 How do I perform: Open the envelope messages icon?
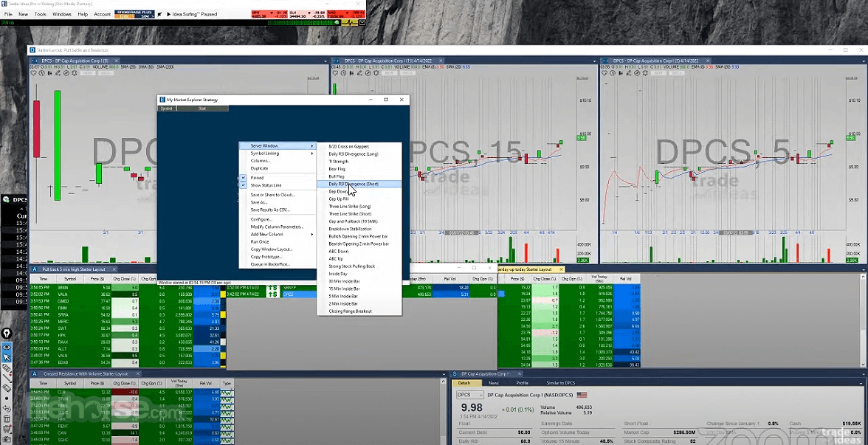point(362,23)
